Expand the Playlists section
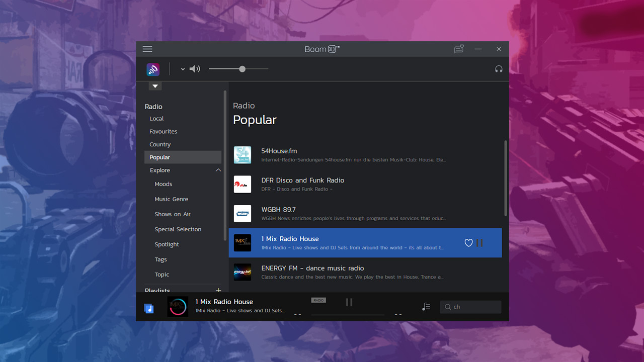 pyautogui.click(x=157, y=291)
